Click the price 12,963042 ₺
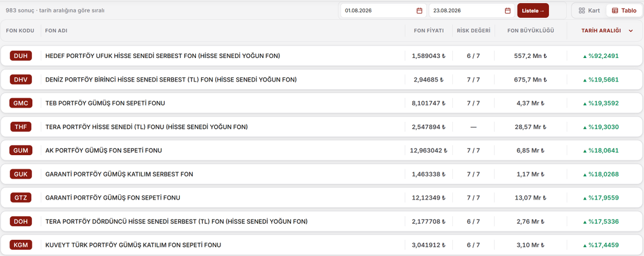Screen dimensions: 644x256 pos(429,150)
